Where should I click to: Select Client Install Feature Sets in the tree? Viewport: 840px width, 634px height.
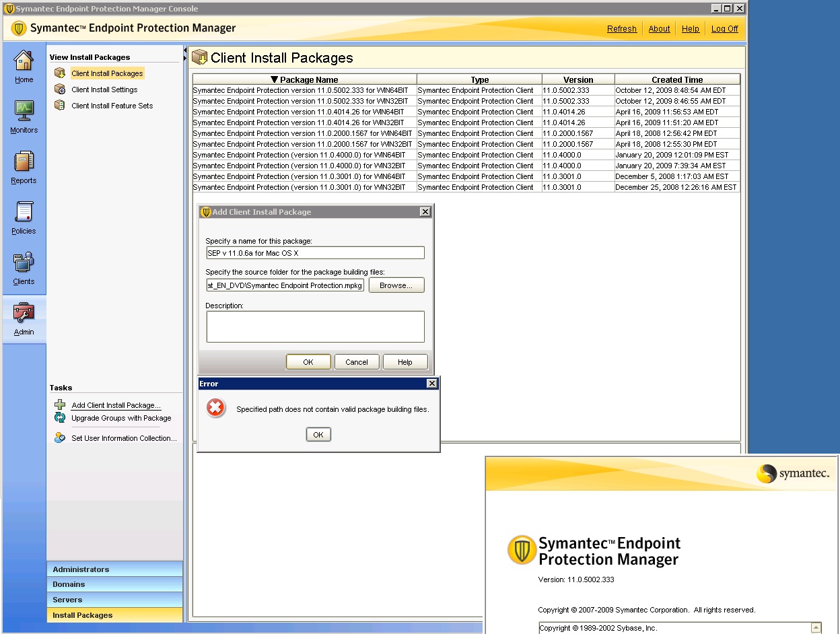coord(112,106)
